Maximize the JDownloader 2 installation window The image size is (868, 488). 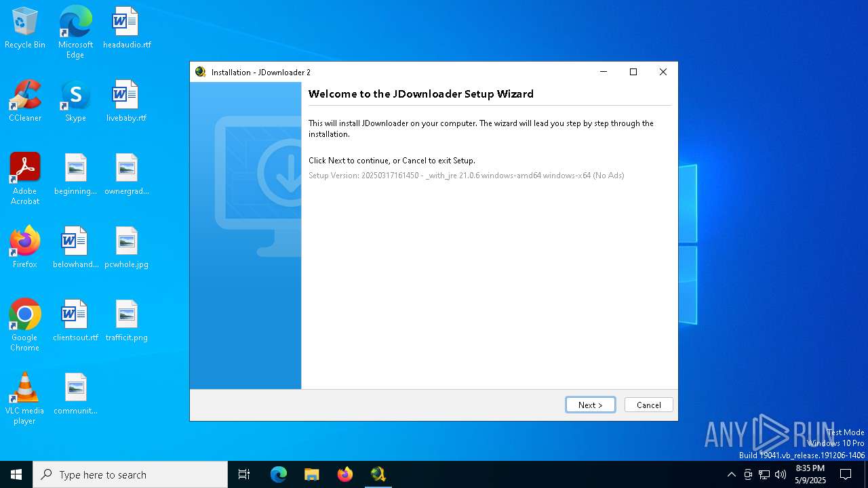tap(633, 72)
